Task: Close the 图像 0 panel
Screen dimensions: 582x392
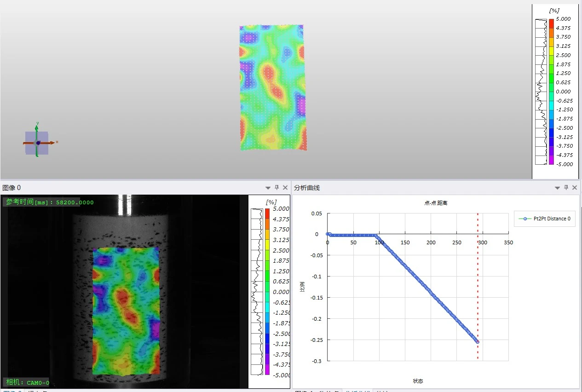Action: (x=285, y=187)
